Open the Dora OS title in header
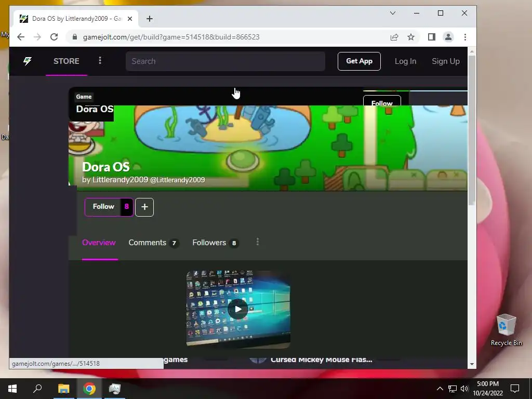 (106, 167)
